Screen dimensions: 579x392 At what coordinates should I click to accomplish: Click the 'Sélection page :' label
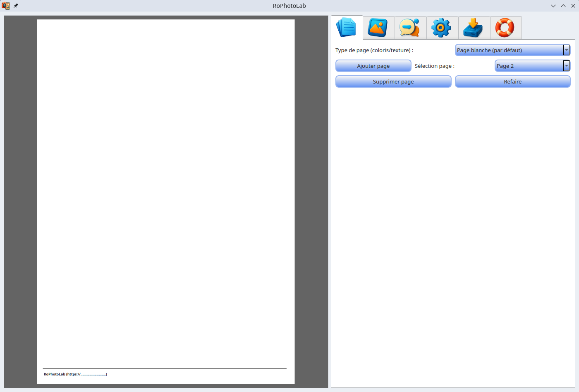pyautogui.click(x=434, y=66)
